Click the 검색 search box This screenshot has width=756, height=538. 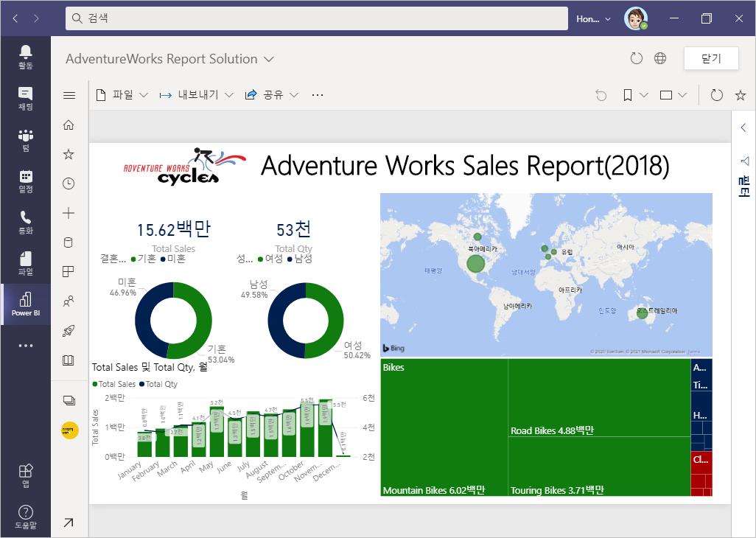click(x=317, y=18)
